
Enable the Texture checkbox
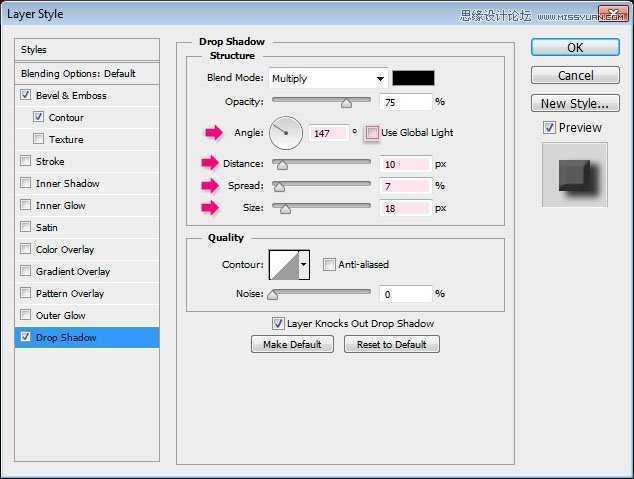point(38,139)
